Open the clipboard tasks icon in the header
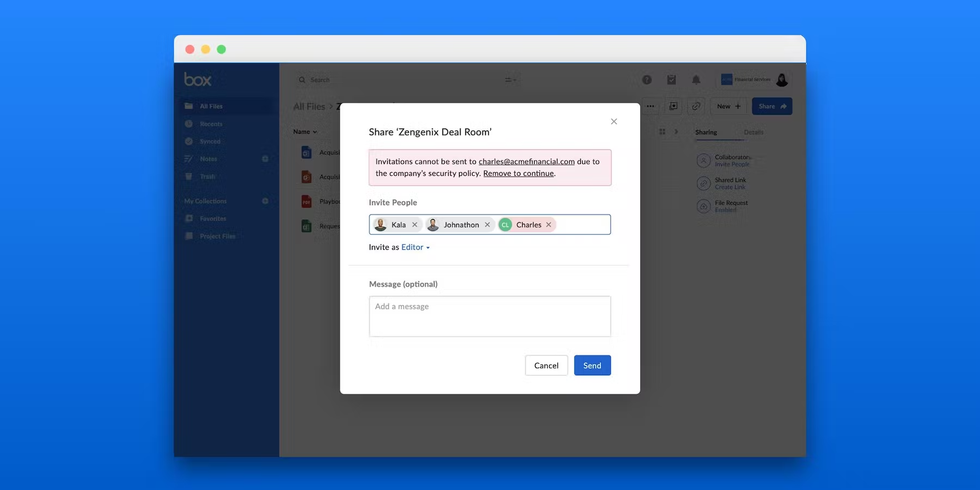This screenshot has width=980, height=490. [671, 79]
